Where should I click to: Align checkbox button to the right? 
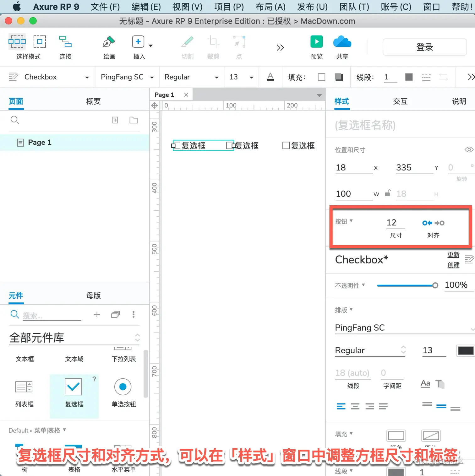(440, 223)
